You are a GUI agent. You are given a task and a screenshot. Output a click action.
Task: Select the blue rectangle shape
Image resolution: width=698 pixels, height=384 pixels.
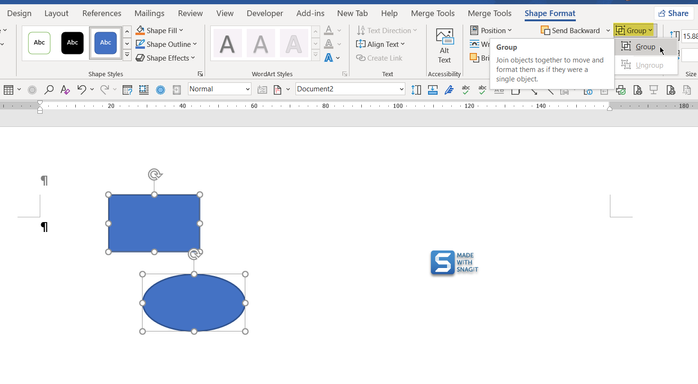[x=154, y=223]
